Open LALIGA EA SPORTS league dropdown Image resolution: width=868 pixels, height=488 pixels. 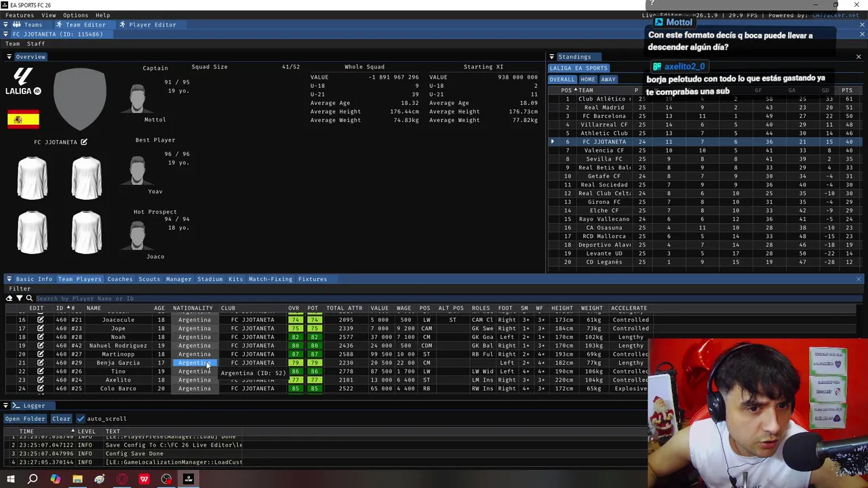[578, 68]
